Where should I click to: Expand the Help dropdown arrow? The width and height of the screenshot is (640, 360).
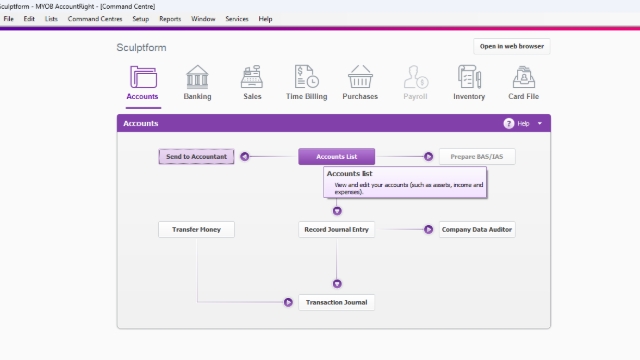[540, 123]
